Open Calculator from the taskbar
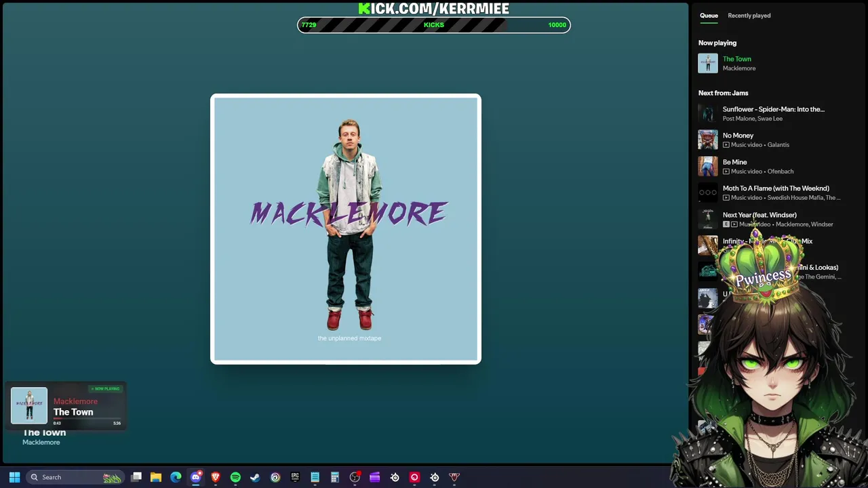 click(334, 477)
